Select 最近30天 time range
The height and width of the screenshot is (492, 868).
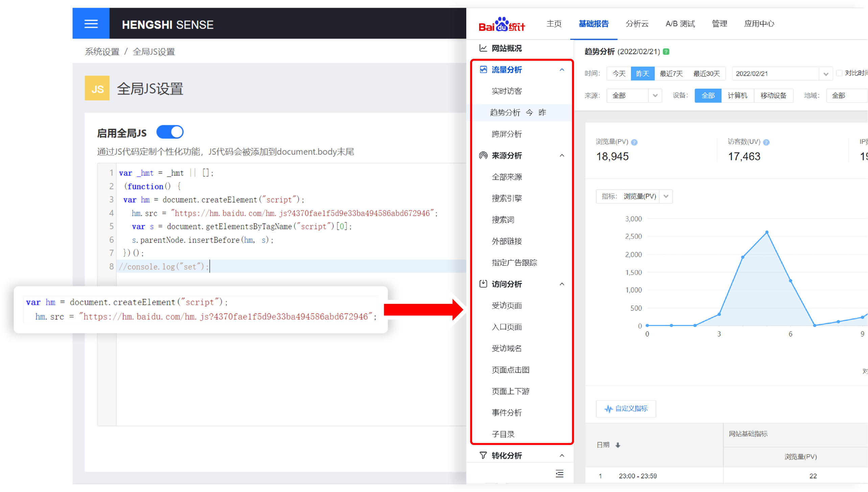pyautogui.click(x=706, y=73)
